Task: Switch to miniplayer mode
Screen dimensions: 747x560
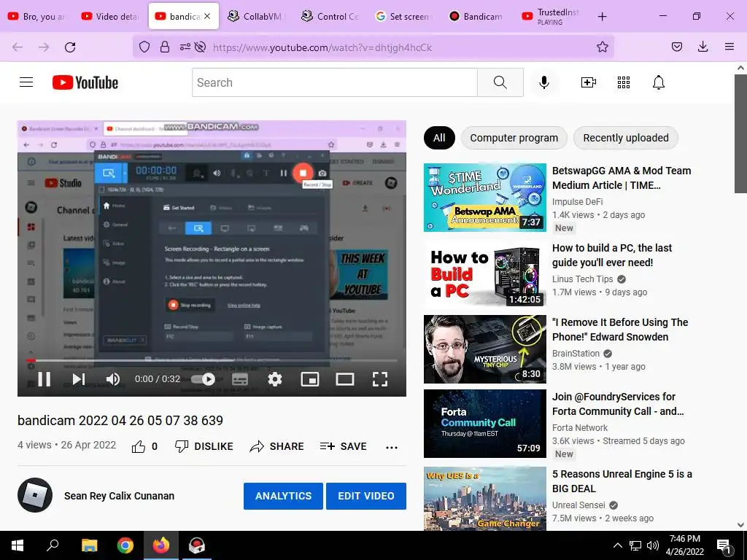Action: [x=310, y=379]
